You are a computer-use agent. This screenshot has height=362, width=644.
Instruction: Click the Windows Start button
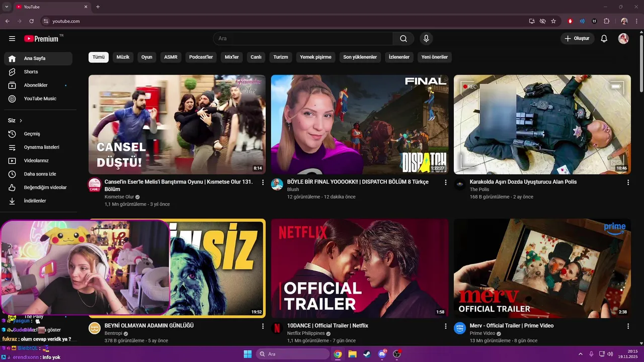[248, 354]
